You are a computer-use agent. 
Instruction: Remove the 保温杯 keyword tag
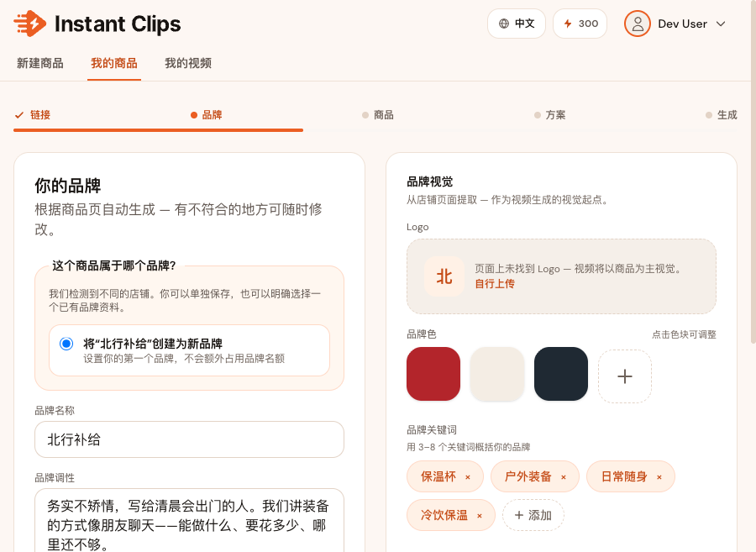coord(468,477)
